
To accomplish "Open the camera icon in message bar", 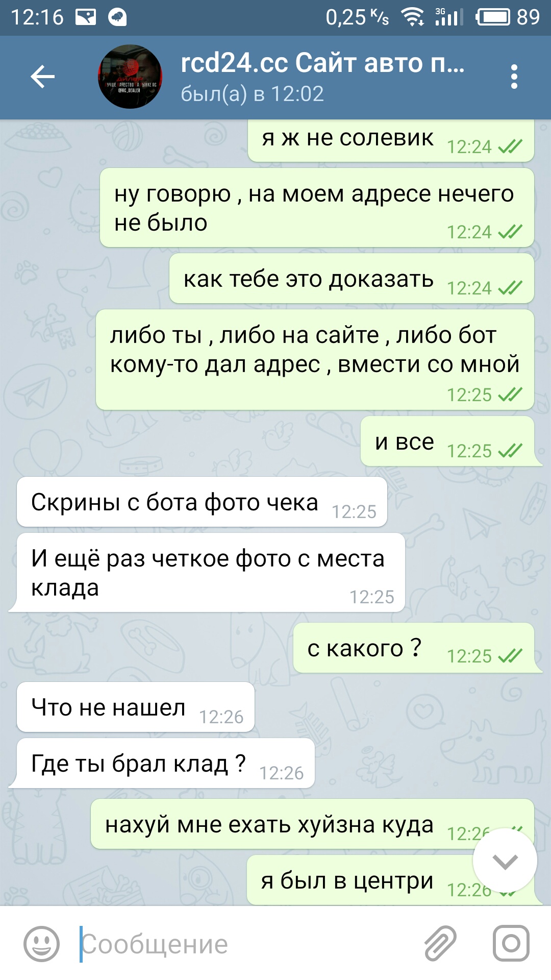I will pos(511,943).
